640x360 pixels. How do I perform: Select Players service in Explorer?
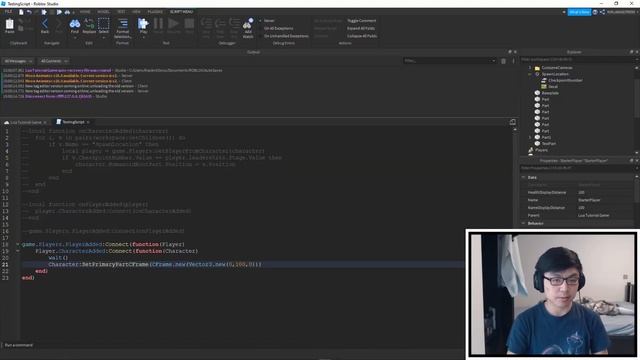(542, 150)
